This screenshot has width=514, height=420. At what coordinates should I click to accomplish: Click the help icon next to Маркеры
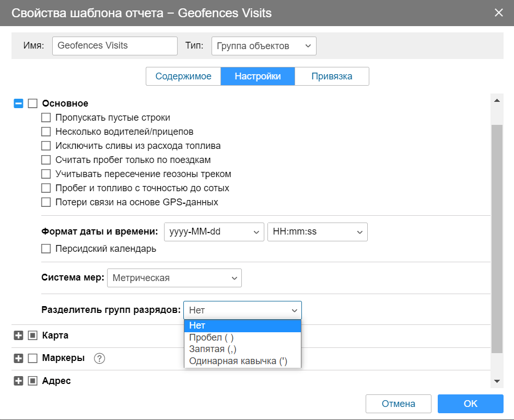point(100,358)
